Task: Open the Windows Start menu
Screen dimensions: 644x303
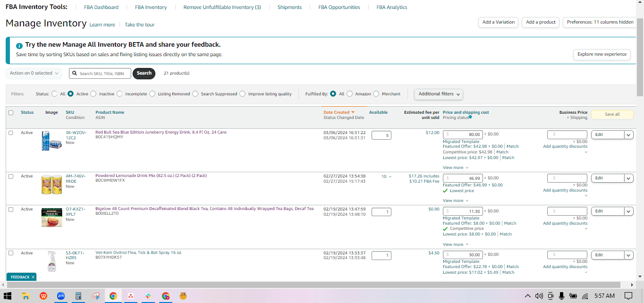Action: click(x=8, y=296)
